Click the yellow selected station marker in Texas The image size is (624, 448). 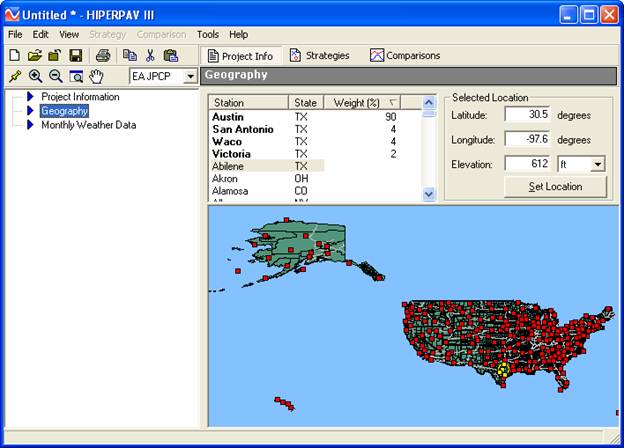pyautogui.click(x=504, y=369)
